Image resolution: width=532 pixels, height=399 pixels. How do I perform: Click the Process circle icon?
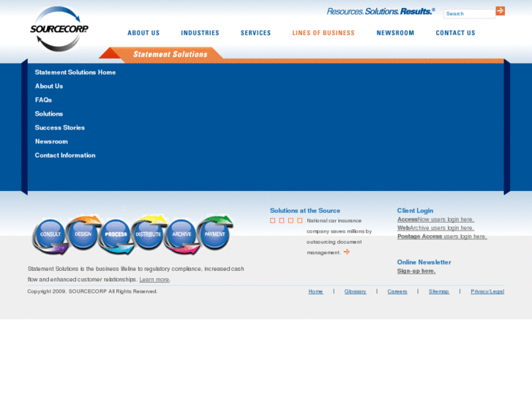(116, 234)
